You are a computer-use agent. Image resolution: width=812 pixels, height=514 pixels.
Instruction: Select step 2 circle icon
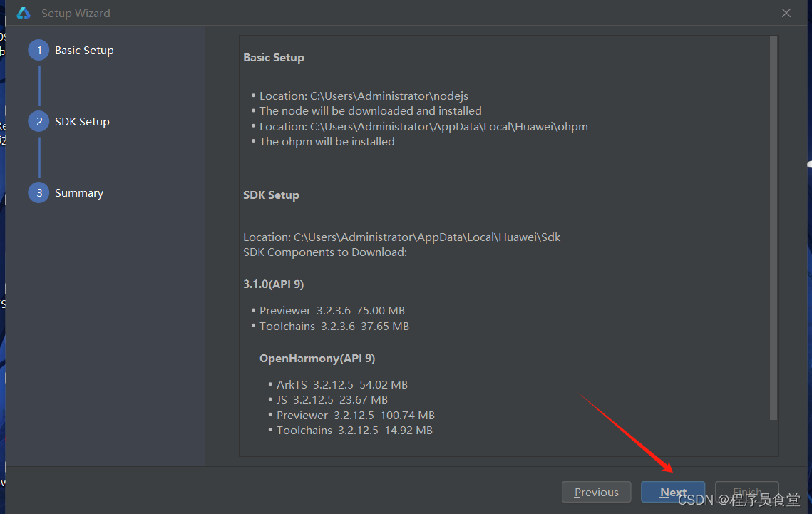pos(38,122)
